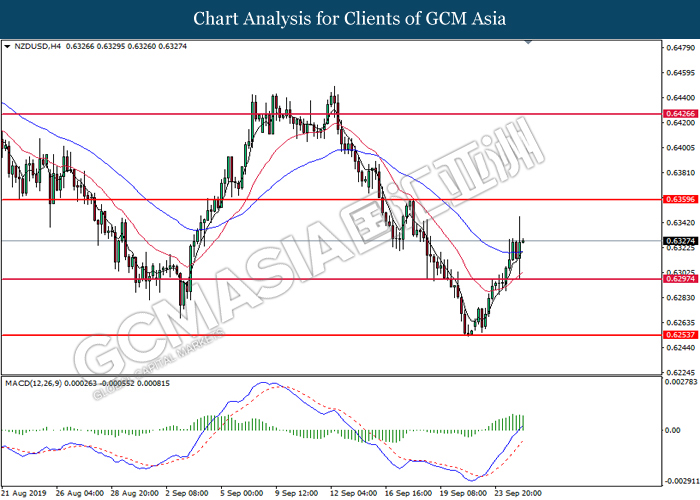700x500 pixels.
Task: Click the NZDUSD,H4 symbol label
Action: click(x=38, y=46)
